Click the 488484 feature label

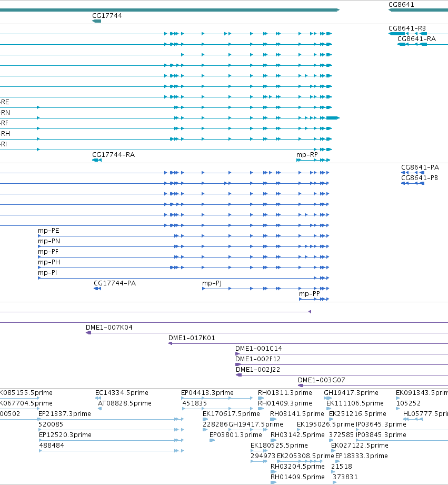coord(52,445)
